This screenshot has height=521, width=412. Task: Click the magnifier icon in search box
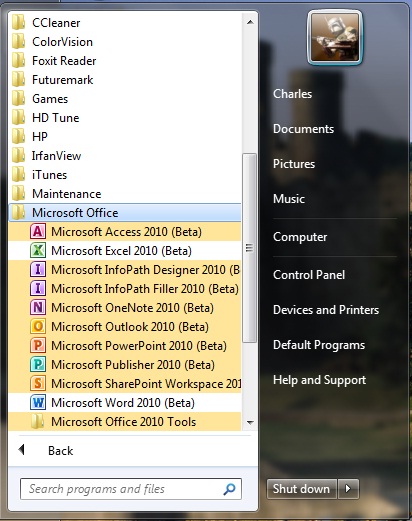(229, 489)
